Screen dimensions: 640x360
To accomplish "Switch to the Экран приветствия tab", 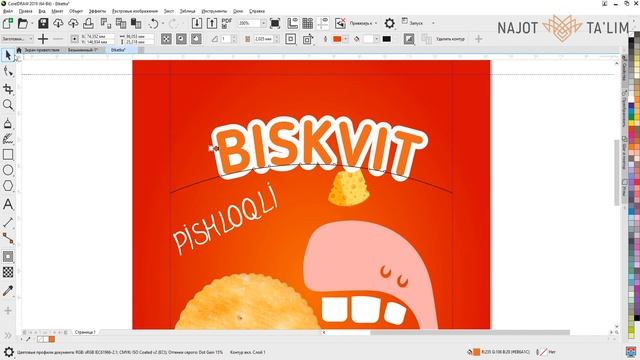I will click(42, 50).
